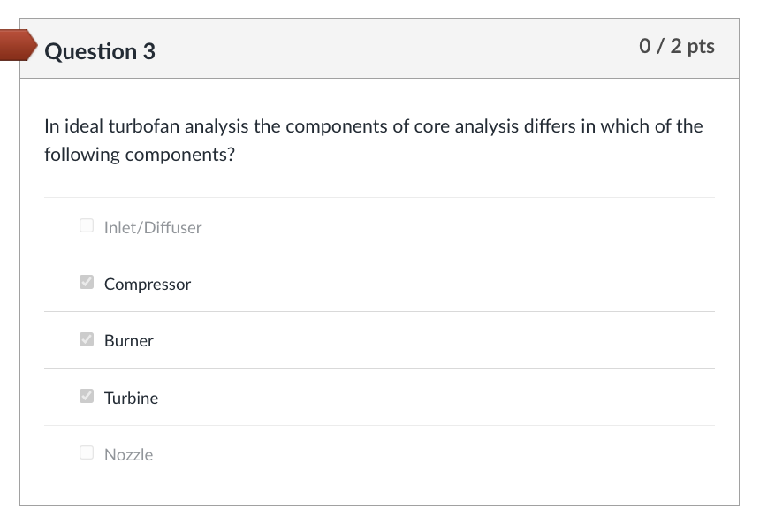Click the Burner answer label

pyautogui.click(x=129, y=341)
